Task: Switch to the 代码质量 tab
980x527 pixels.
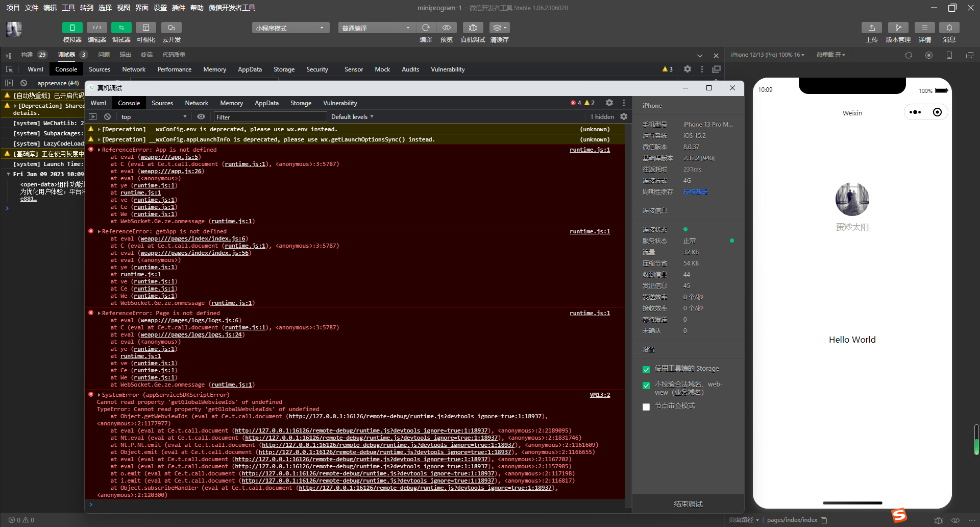Action: (x=174, y=55)
